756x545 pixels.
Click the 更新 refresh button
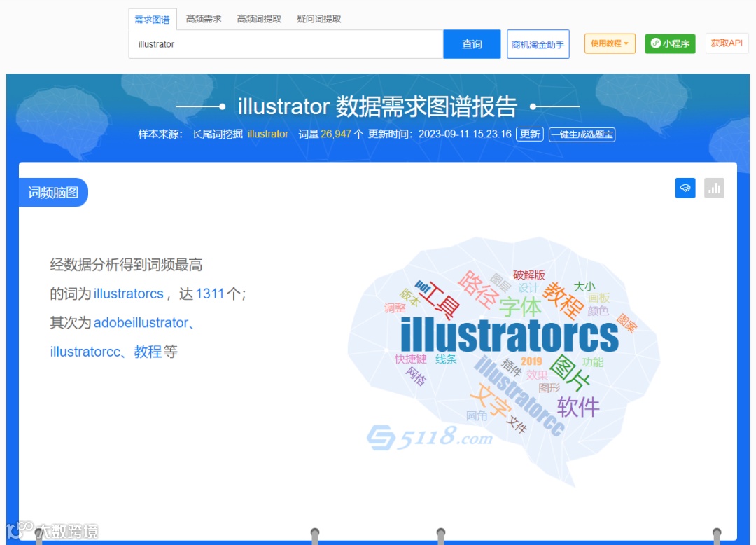(x=530, y=134)
